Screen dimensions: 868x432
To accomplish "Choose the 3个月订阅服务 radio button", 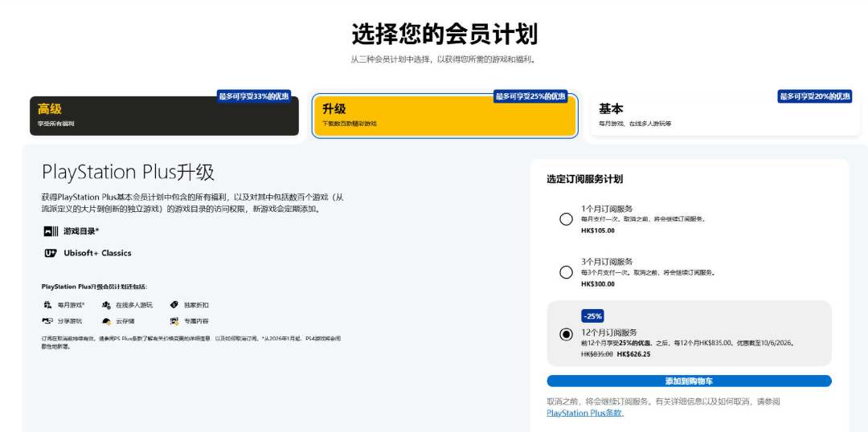I will click(x=566, y=272).
